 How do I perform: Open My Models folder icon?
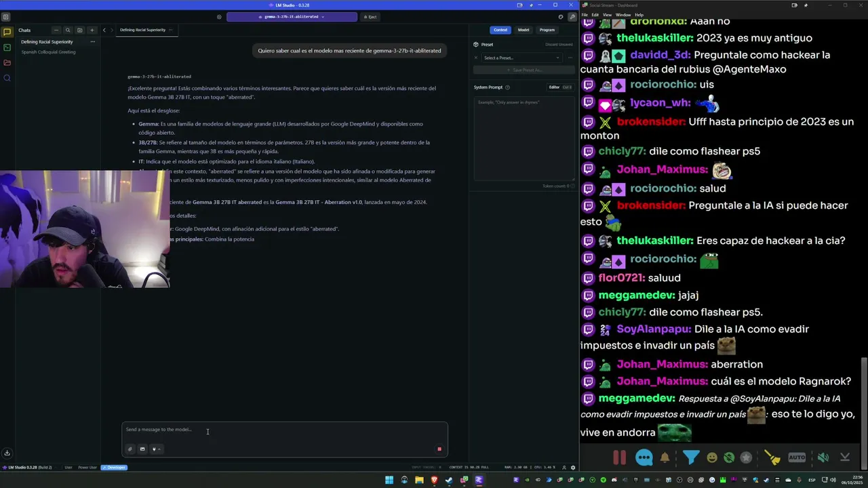7,62
